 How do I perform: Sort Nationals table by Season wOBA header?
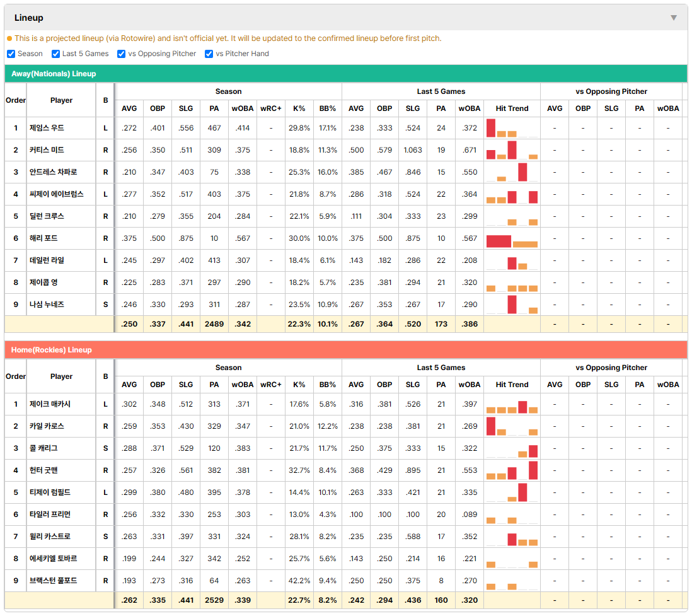243,108
